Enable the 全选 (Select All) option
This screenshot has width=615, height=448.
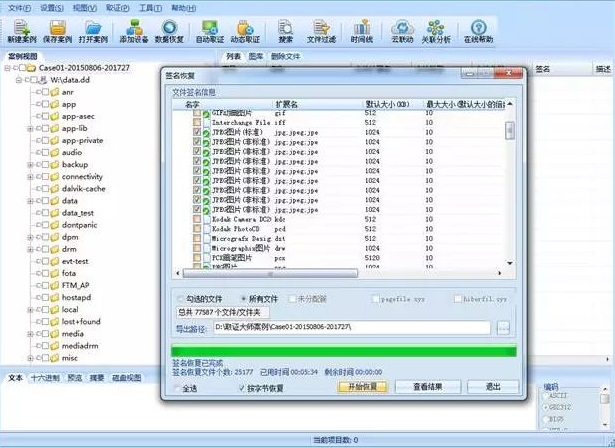179,387
